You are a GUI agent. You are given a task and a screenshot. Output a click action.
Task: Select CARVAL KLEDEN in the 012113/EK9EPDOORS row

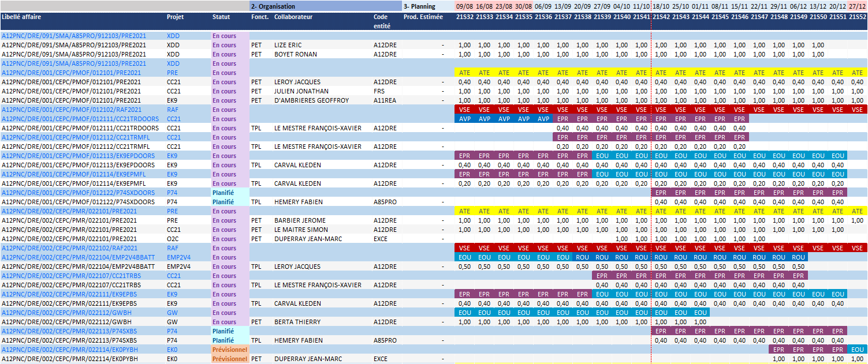pyautogui.click(x=297, y=165)
